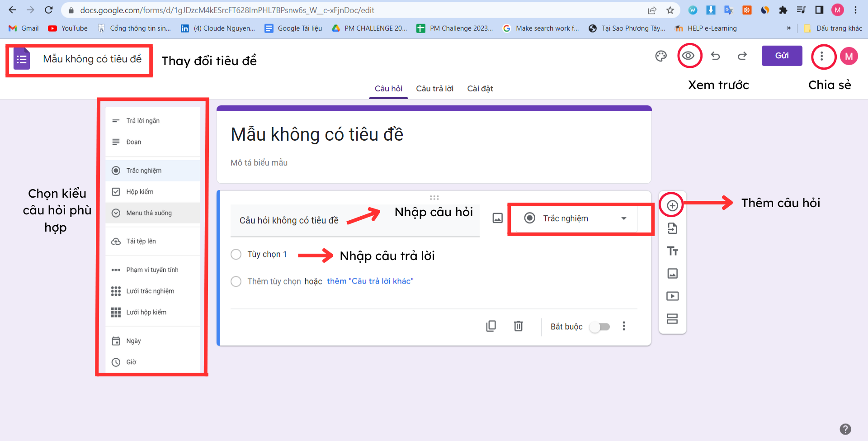Click the add question plus icon
Viewport: 868px width, 441px height.
coord(672,205)
